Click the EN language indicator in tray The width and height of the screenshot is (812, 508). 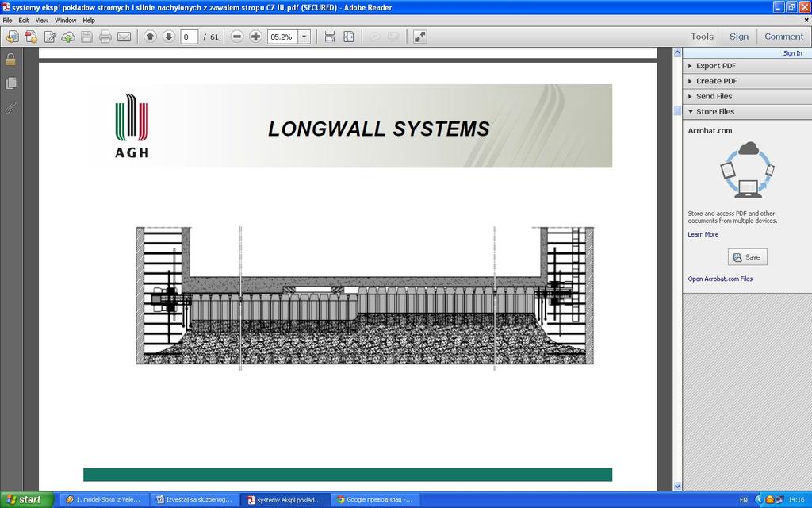pos(744,500)
